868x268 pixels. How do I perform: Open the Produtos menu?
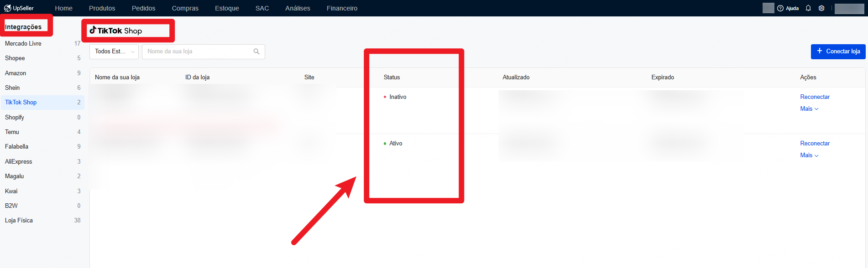102,8
